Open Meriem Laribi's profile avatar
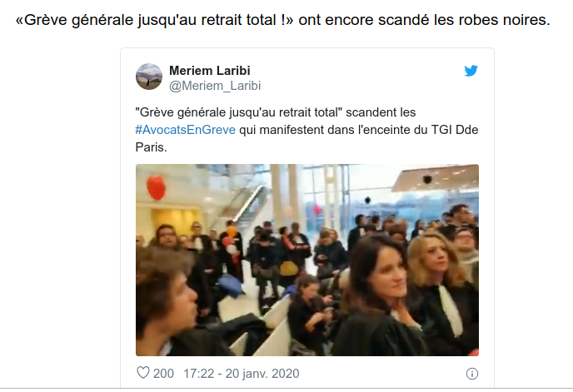Viewport: 573px width, 392px height. (149, 77)
